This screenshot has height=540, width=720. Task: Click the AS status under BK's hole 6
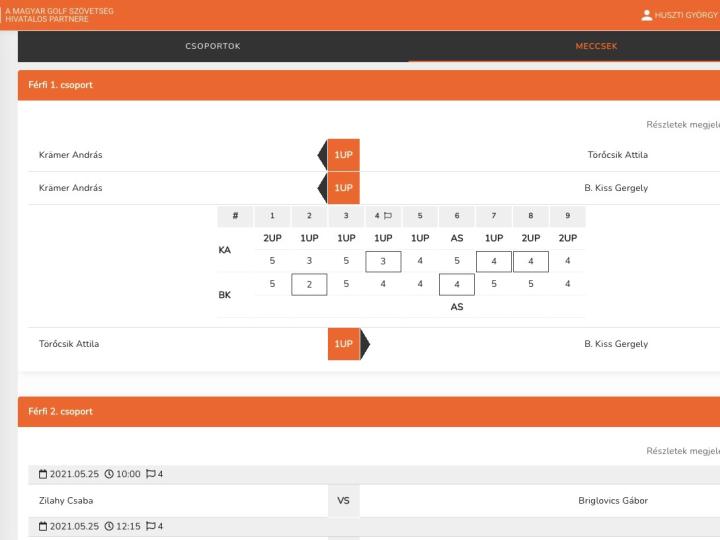point(457,307)
